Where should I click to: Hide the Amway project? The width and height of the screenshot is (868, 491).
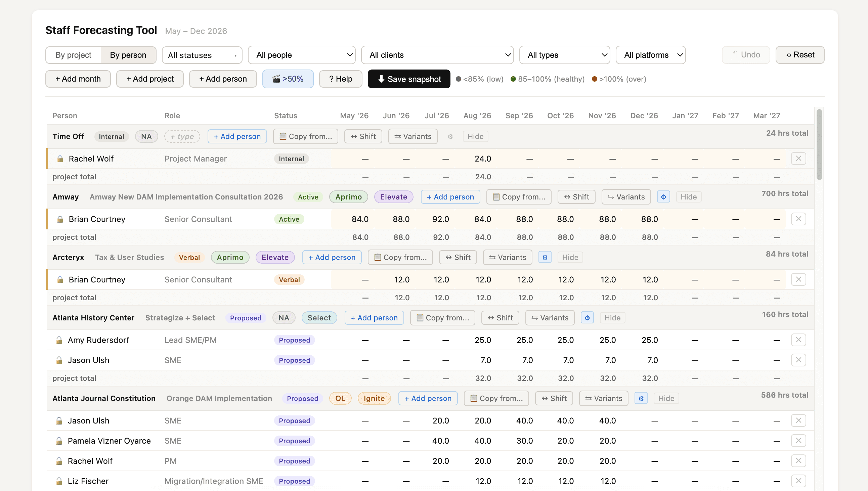[x=689, y=197]
